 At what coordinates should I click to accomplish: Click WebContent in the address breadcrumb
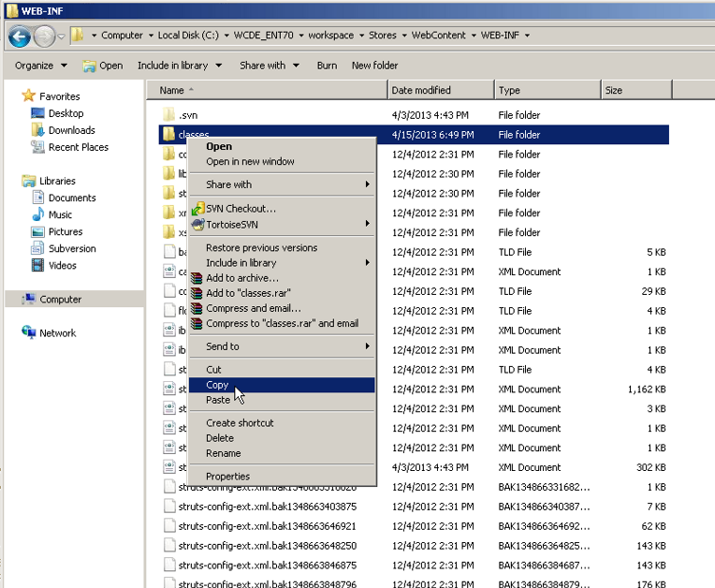click(439, 36)
